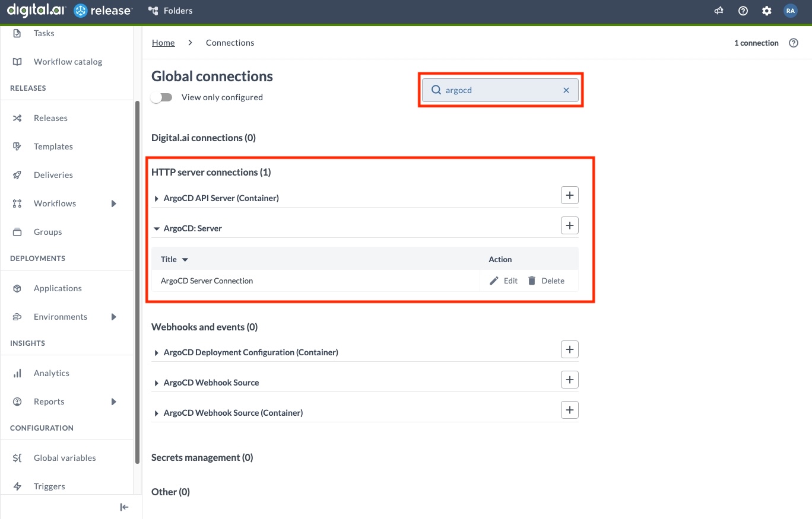Enable the View only configured toggle
812x519 pixels.
(161, 97)
